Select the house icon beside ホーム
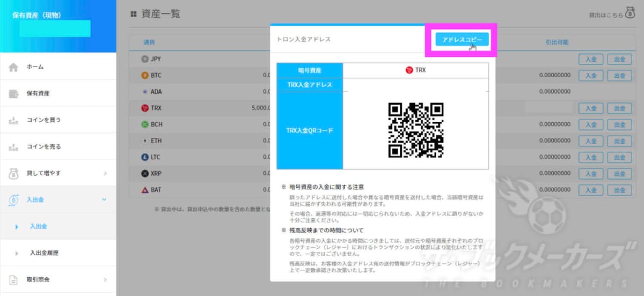 coord(14,68)
